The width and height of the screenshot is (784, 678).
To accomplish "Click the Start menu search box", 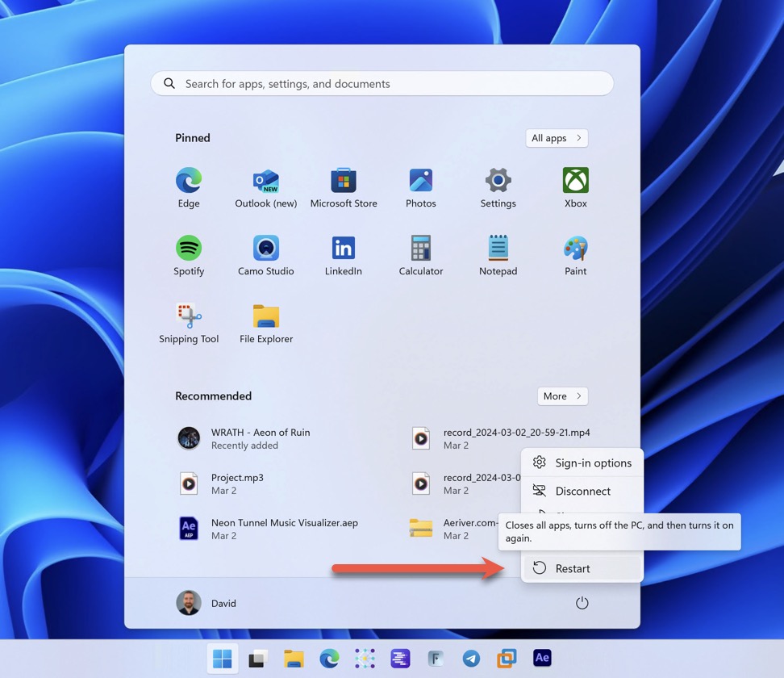I will pos(382,84).
